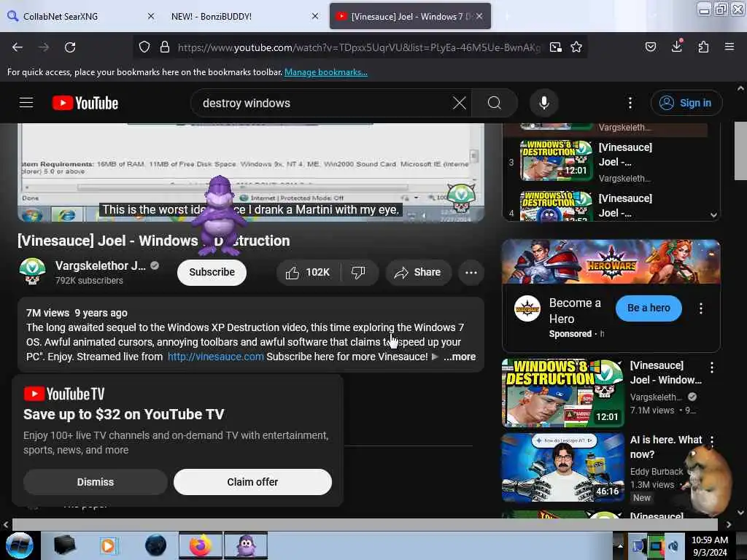Viewport: 747px width, 560px height.
Task: Close the BonziBUDDY tab
Action: 315,16
